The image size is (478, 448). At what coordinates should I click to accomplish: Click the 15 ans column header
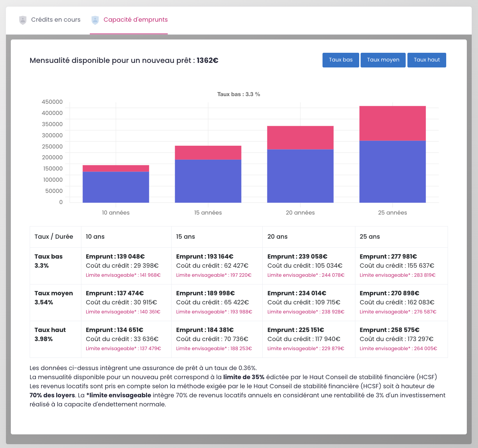coord(186,237)
